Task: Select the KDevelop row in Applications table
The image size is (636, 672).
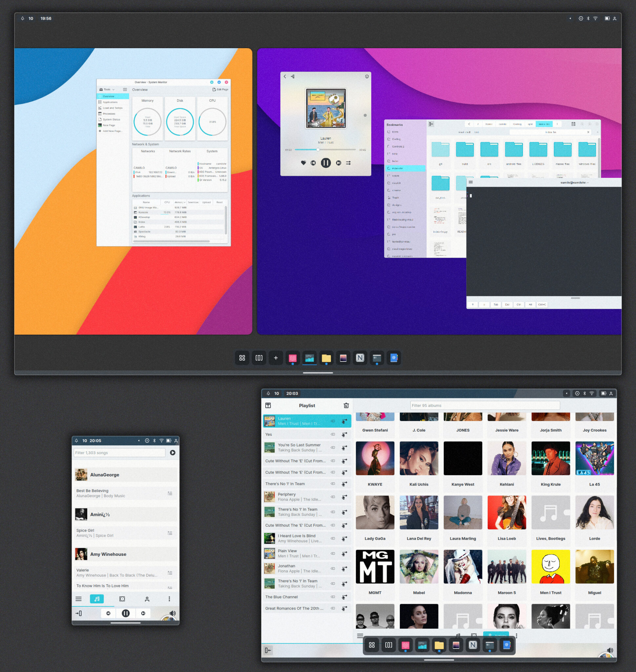Action: pos(178,217)
